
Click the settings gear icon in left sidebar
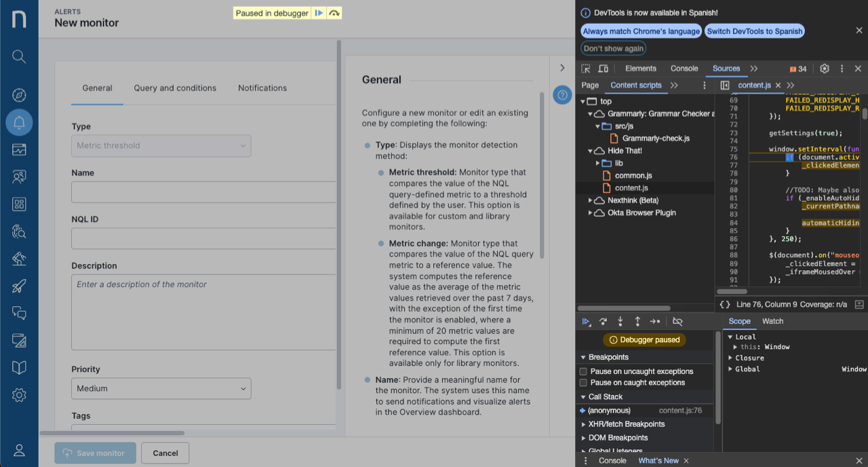(x=19, y=394)
